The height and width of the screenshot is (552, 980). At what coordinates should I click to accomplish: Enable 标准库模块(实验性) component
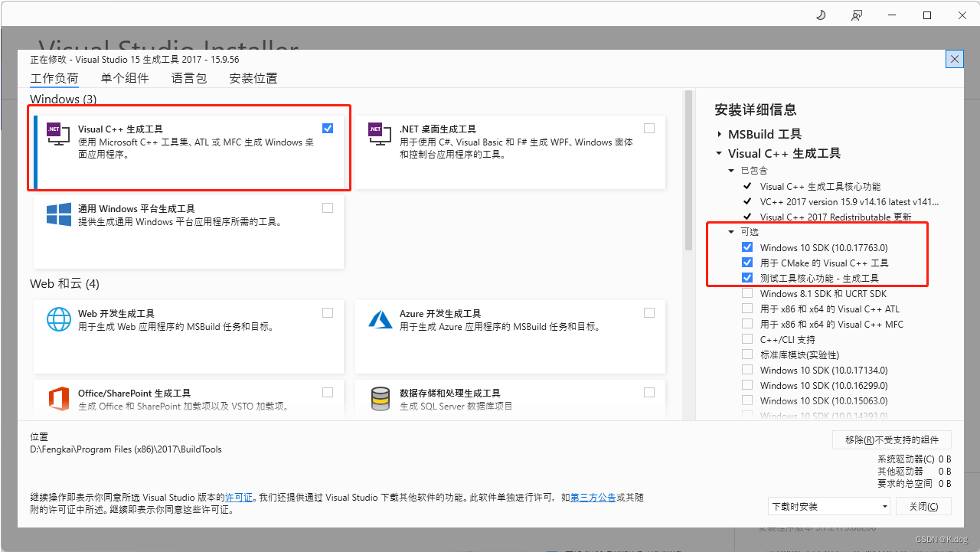[747, 354]
